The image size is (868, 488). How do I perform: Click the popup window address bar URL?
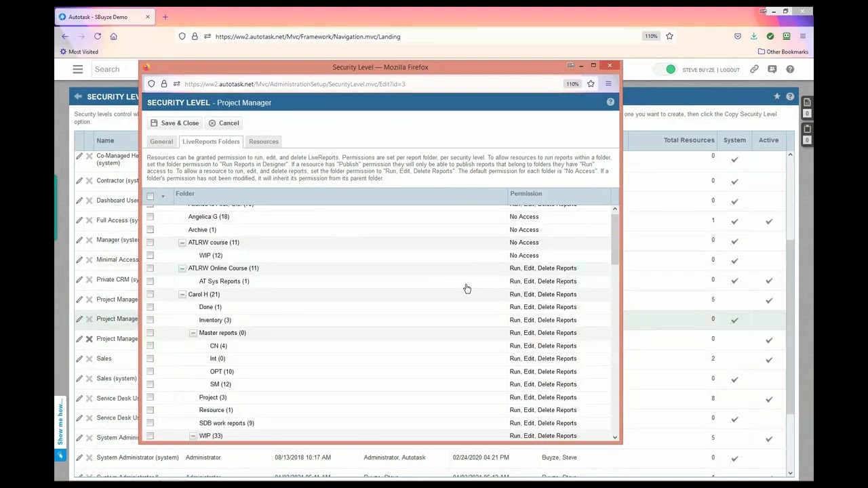[x=295, y=84]
